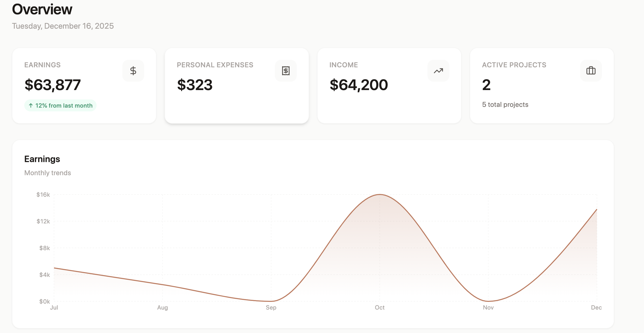This screenshot has height=333, width=644.
Task: Click the Sep label on chart axis
Action: pyautogui.click(x=271, y=308)
